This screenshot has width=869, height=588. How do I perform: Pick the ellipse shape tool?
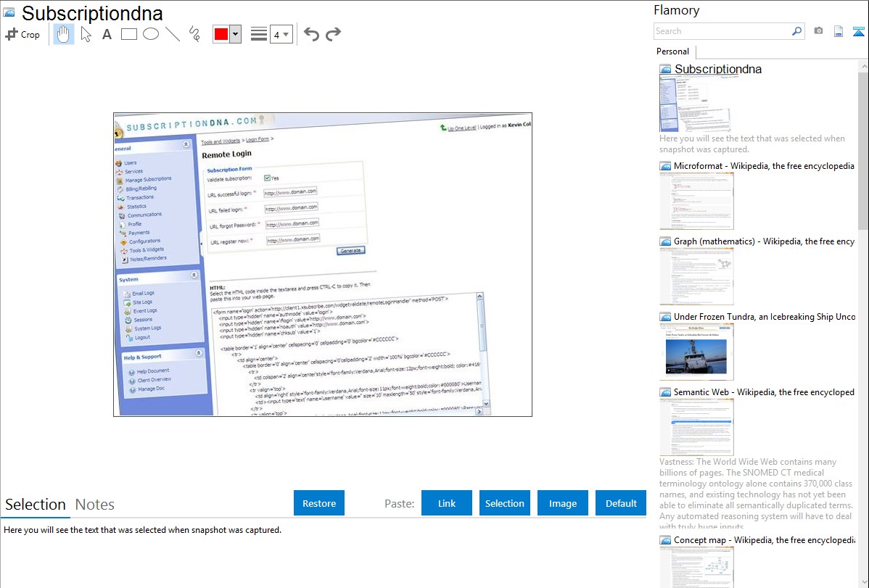coord(151,34)
